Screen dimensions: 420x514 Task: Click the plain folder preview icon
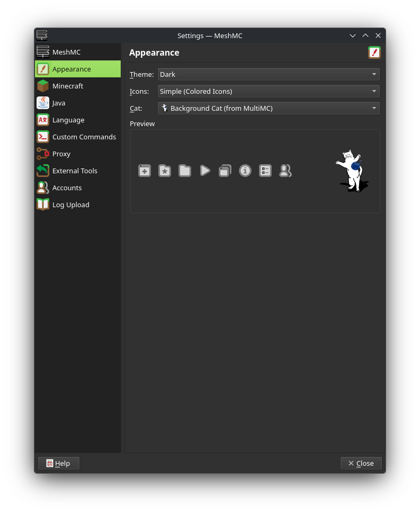[185, 171]
